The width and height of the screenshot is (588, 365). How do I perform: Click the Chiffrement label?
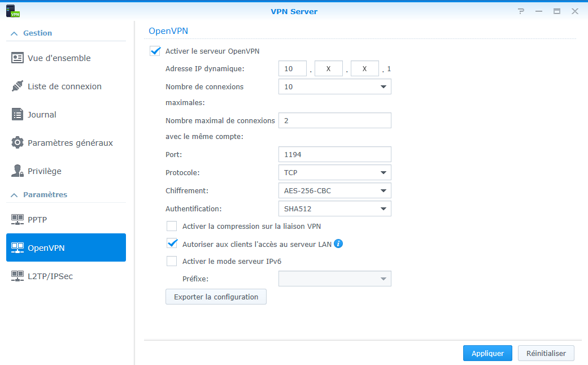[x=187, y=190]
